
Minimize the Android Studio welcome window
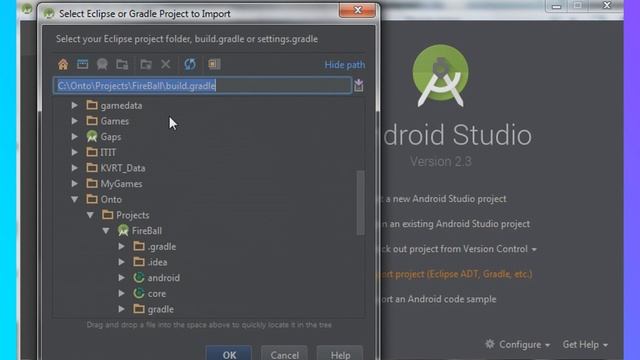coord(556,6)
